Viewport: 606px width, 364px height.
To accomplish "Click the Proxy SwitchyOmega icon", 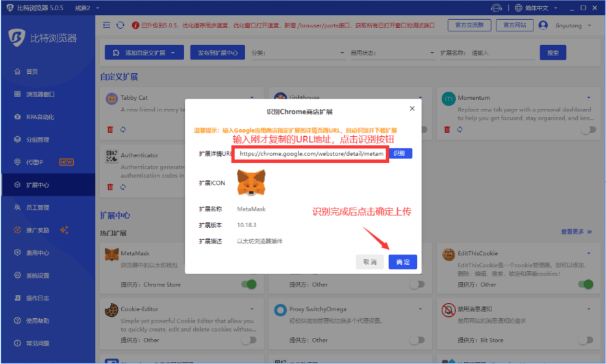I will (280, 310).
